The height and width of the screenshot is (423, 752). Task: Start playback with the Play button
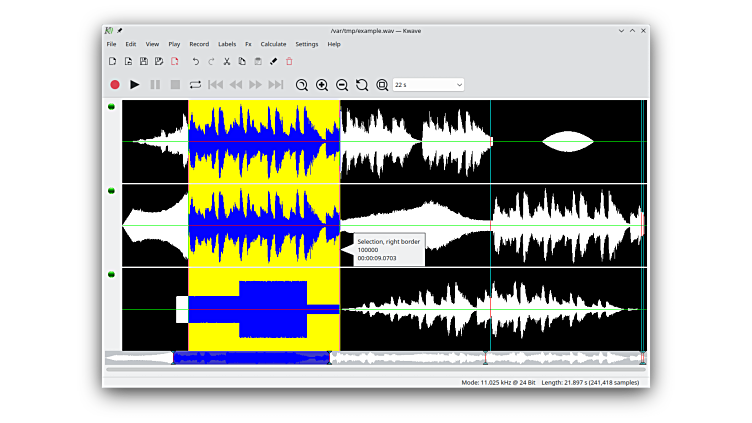click(x=135, y=85)
